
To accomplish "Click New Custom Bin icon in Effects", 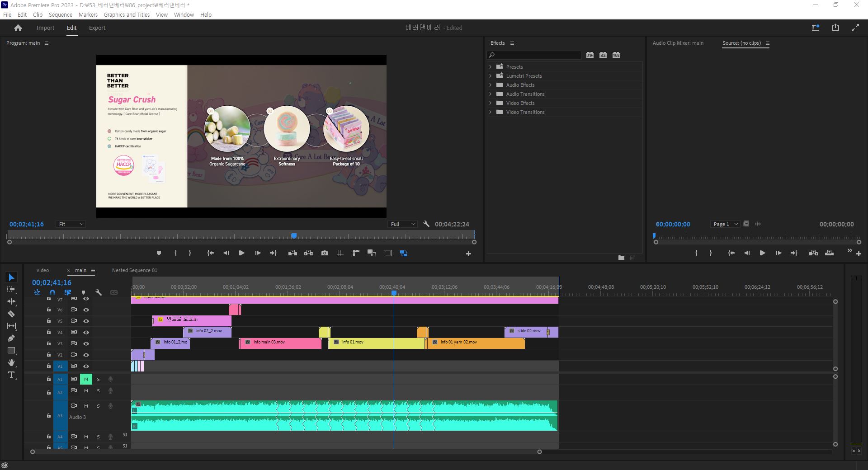I will point(621,258).
